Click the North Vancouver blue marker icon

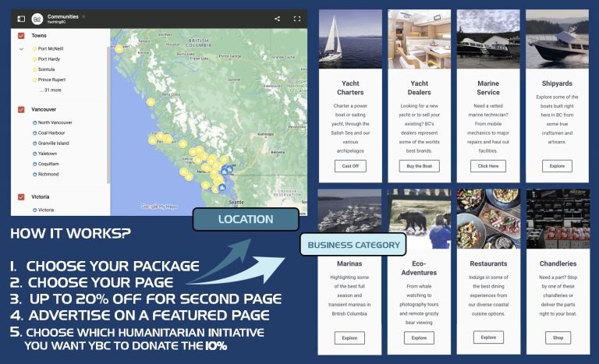tap(34, 122)
